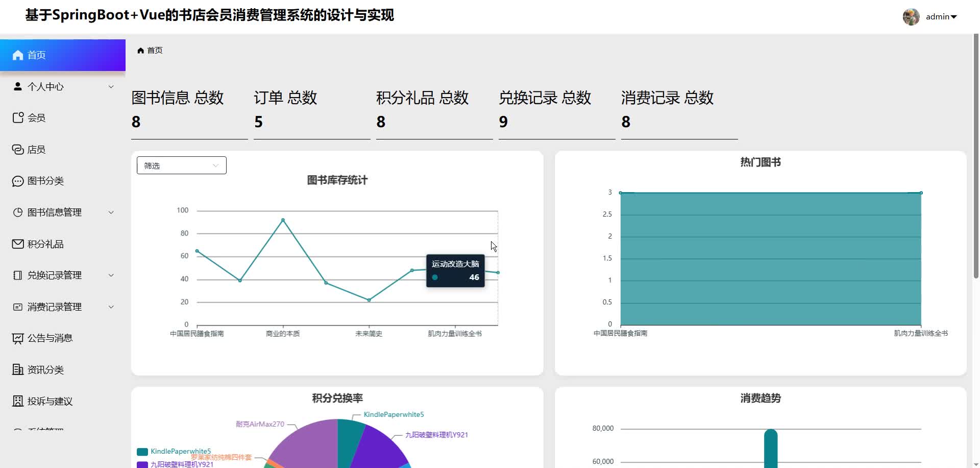Open 投诉与建议 menu item
Screen dimensions: 980x468
pyautogui.click(x=63, y=401)
